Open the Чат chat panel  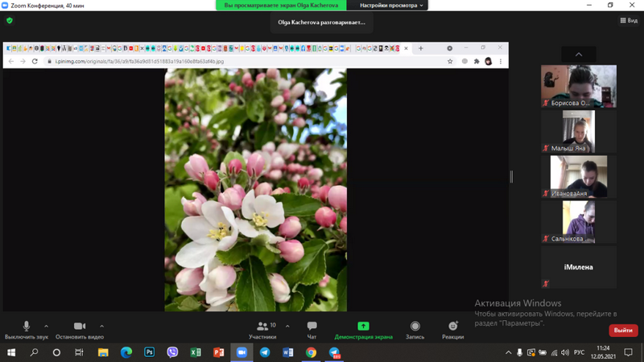(312, 331)
